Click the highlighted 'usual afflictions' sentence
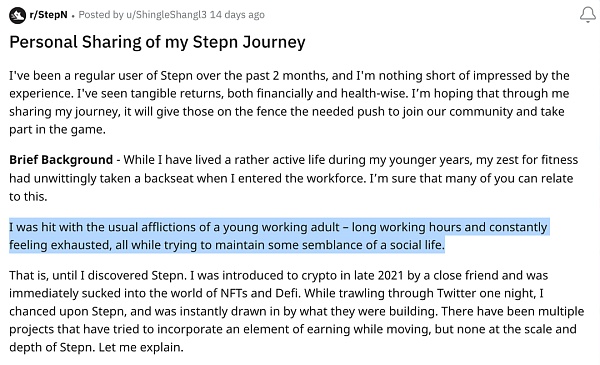Image resolution: width=600 pixels, height=365 pixels. tap(278, 236)
